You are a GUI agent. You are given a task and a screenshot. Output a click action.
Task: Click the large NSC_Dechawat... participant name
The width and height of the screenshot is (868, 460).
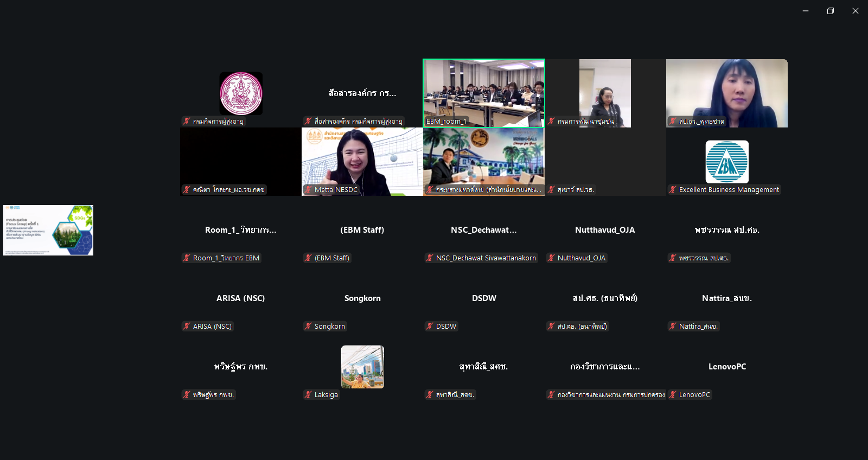(484, 230)
